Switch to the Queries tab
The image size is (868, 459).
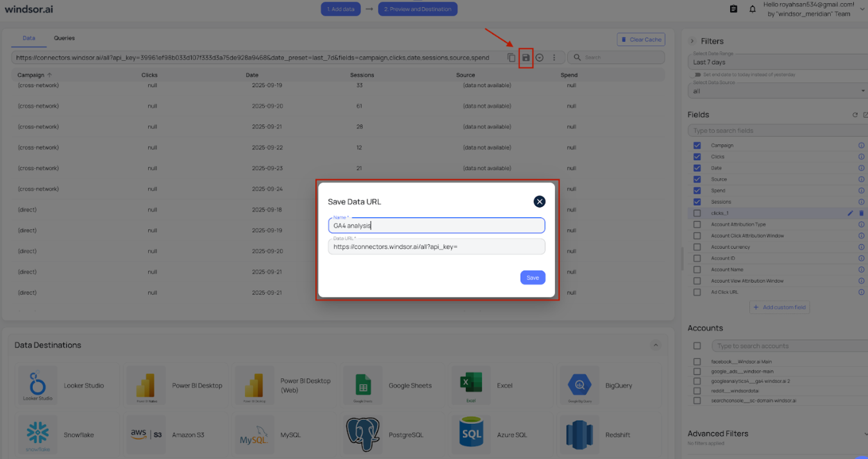coord(65,38)
